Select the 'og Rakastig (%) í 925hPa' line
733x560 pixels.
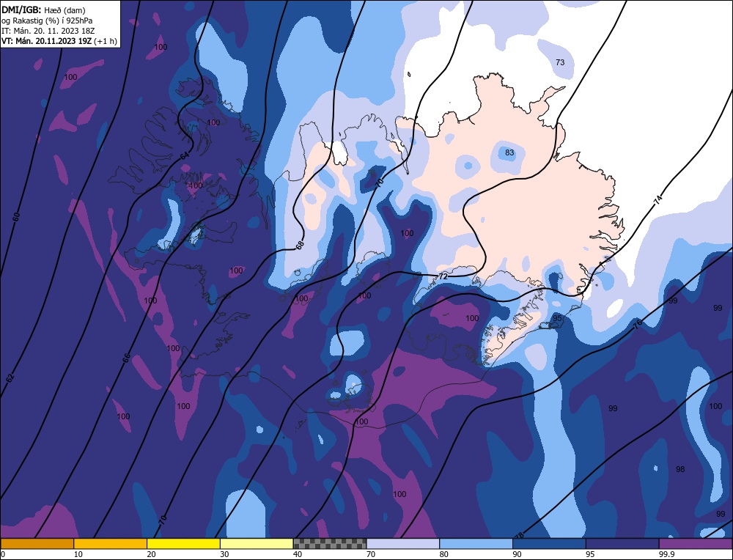click(47, 21)
